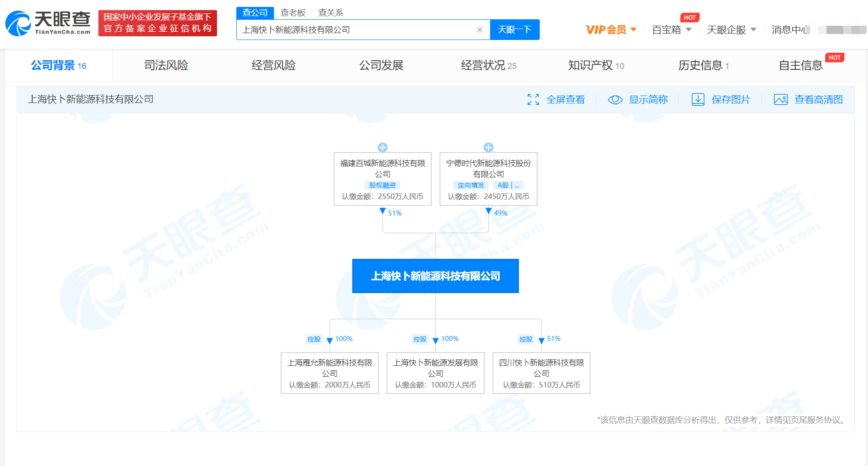Click the download icon for 保存图片
Viewport: 868px width, 466px height.
click(698, 100)
